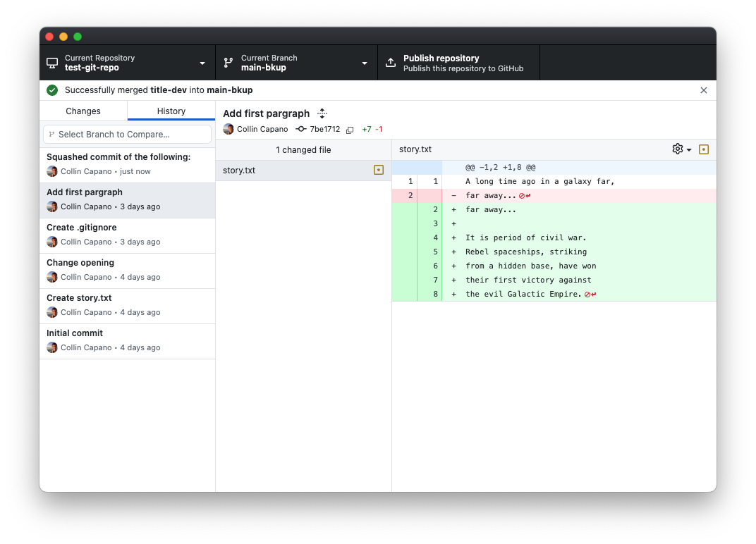Select the Create .gitignore commit
This screenshot has height=544, width=756.
[127, 235]
